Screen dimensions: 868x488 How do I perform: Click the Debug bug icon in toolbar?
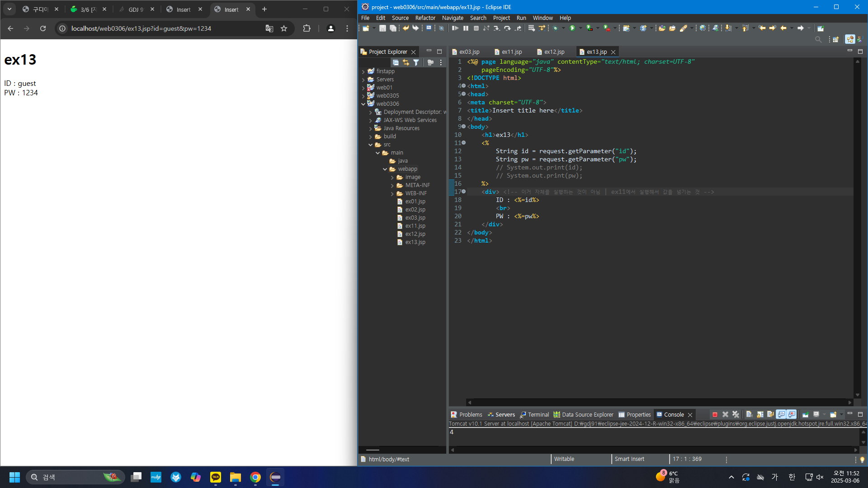coord(556,28)
